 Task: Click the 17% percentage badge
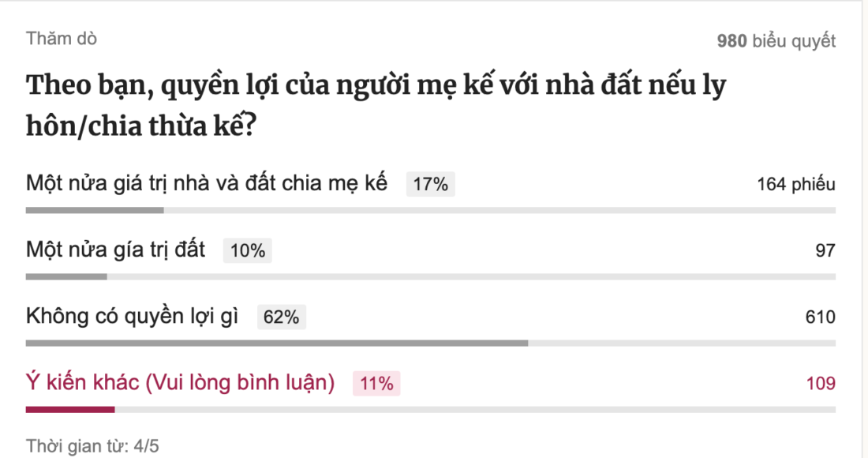[x=430, y=184]
